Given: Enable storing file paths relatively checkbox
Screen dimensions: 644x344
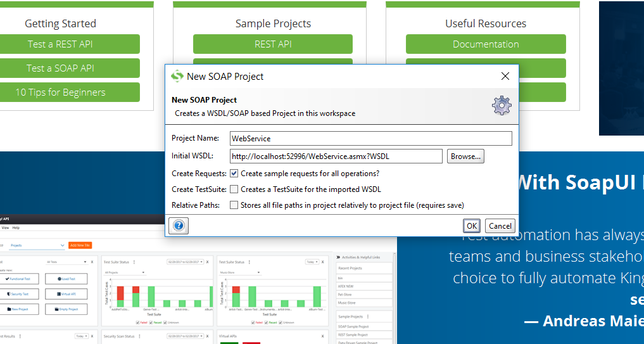Looking at the screenshot, I should tap(234, 205).
